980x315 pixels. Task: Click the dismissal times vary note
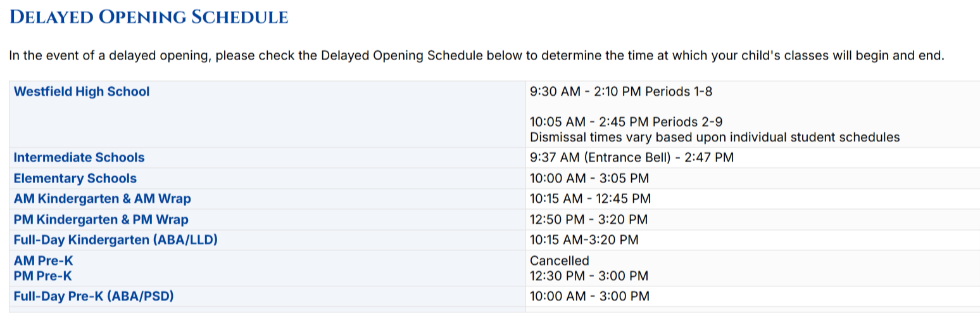714,137
